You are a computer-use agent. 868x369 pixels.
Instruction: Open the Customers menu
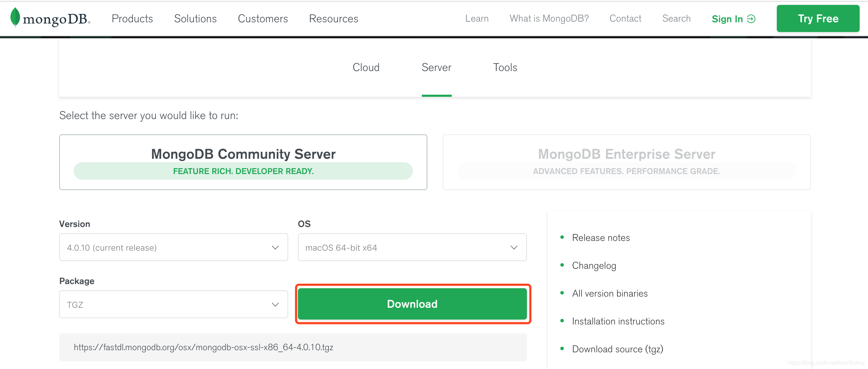pos(262,18)
